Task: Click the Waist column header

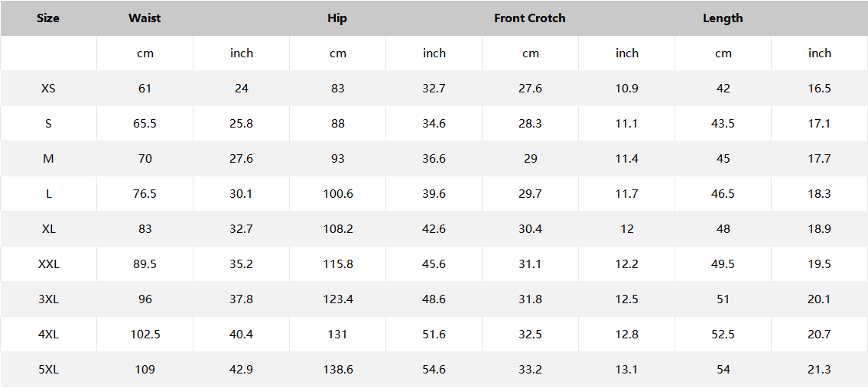Action: coord(145,18)
